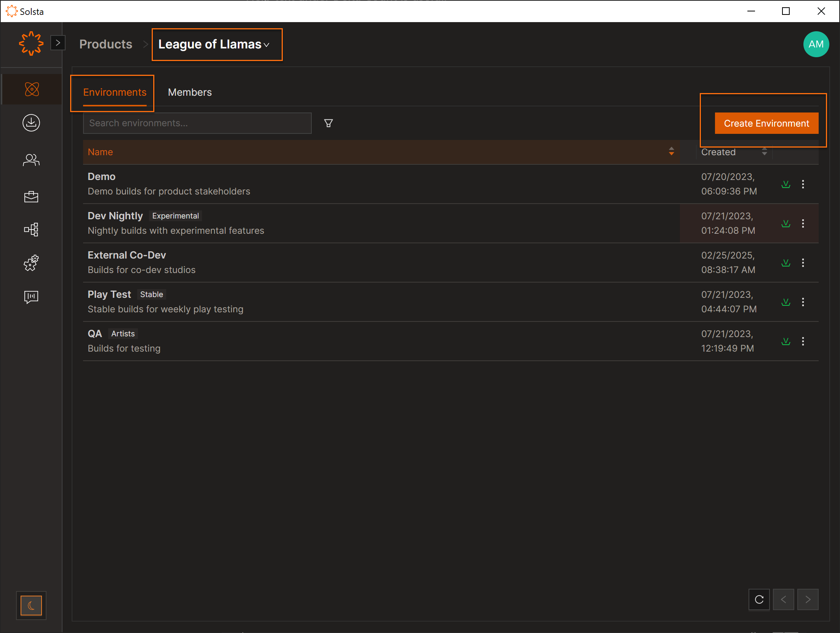Toggle dark mode moon button

pyautogui.click(x=31, y=605)
